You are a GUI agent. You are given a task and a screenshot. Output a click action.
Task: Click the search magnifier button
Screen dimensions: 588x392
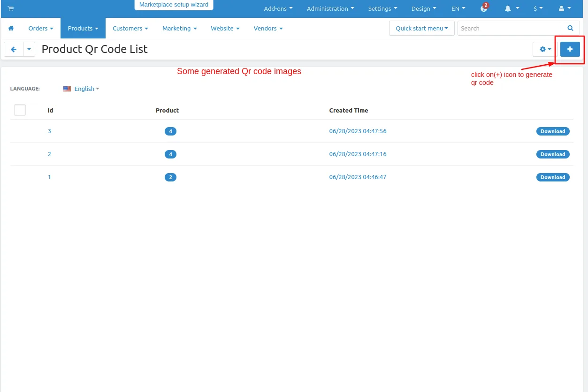[x=570, y=28]
